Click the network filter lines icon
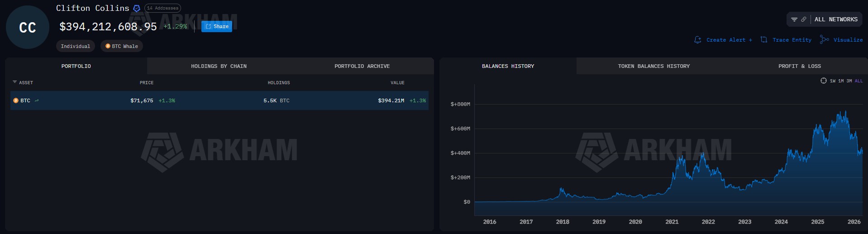 pos(794,19)
